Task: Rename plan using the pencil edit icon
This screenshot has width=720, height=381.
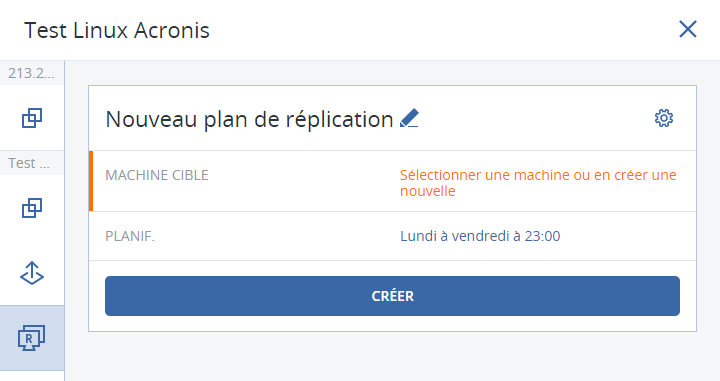Action: click(409, 118)
